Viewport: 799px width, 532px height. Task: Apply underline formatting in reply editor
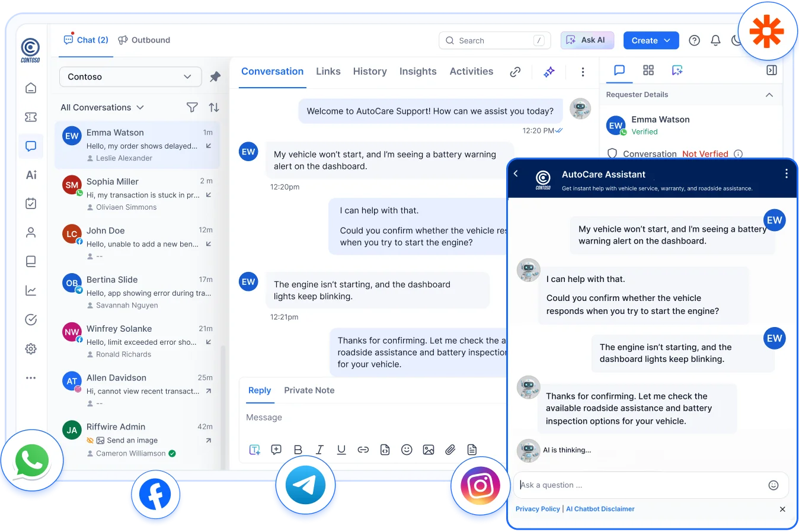click(341, 450)
